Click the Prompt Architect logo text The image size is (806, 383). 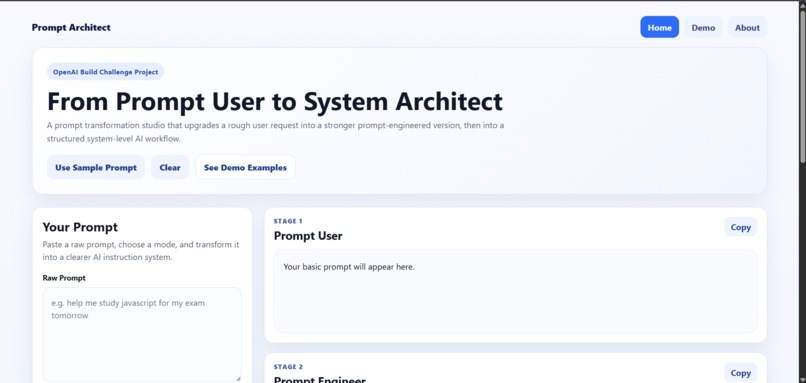(x=71, y=27)
